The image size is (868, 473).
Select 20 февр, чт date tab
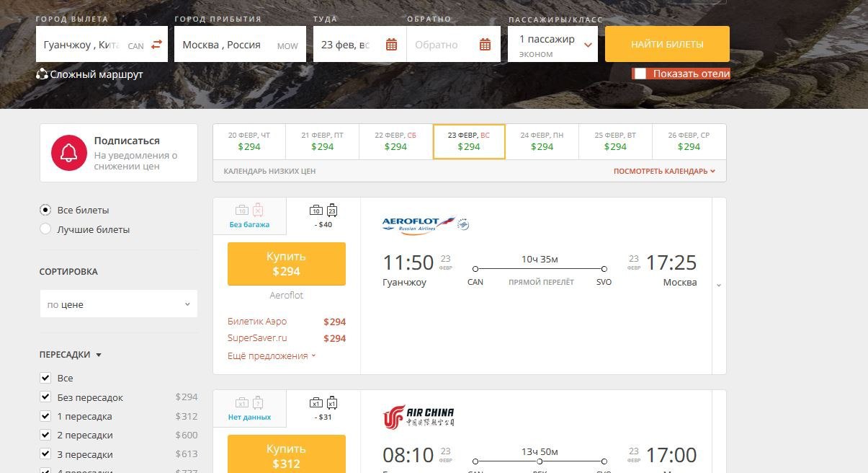(x=249, y=141)
